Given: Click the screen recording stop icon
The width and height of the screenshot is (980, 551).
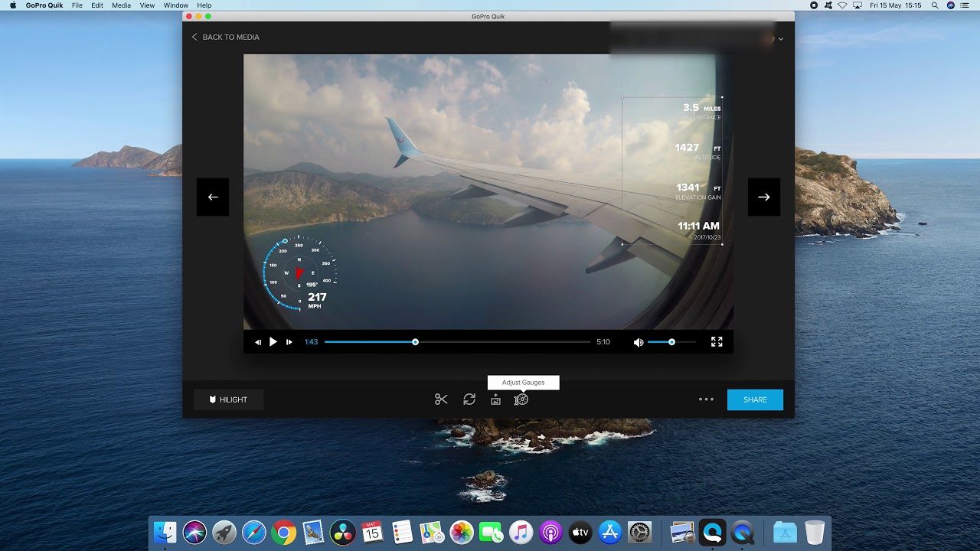Looking at the screenshot, I should (814, 5).
